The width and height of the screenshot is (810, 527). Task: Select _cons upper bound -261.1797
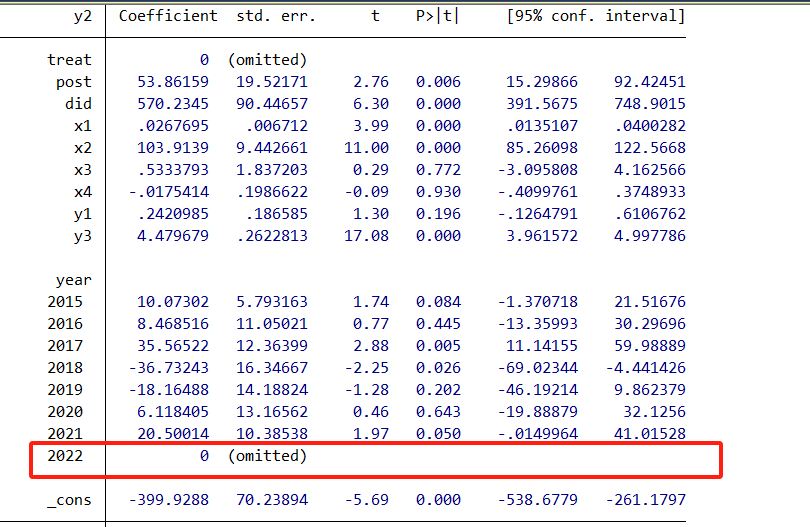[x=646, y=500]
